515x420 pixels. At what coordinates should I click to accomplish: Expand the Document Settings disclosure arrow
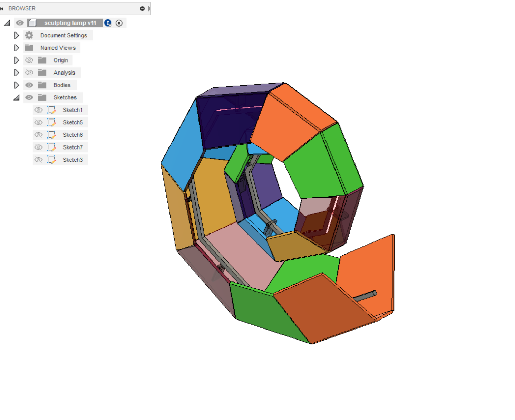click(x=16, y=35)
